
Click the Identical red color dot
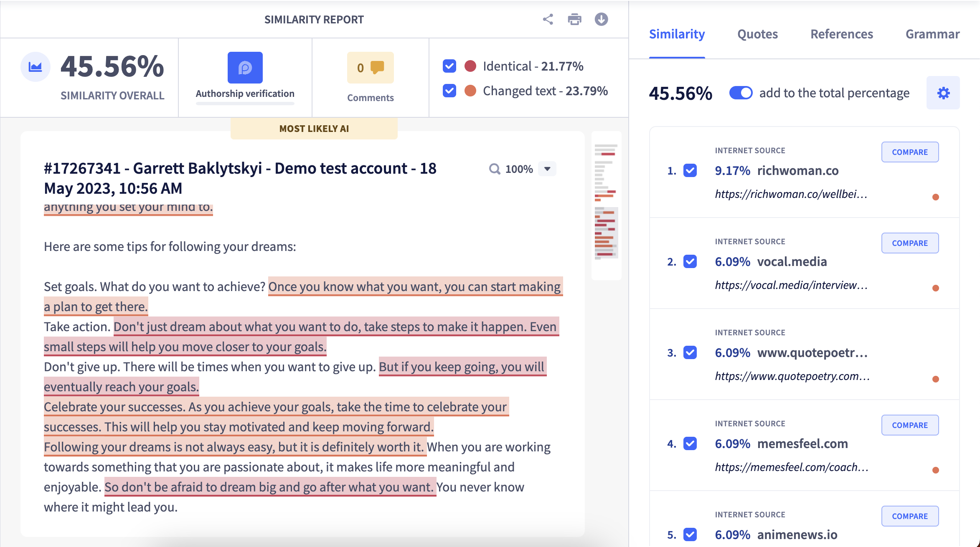click(470, 66)
